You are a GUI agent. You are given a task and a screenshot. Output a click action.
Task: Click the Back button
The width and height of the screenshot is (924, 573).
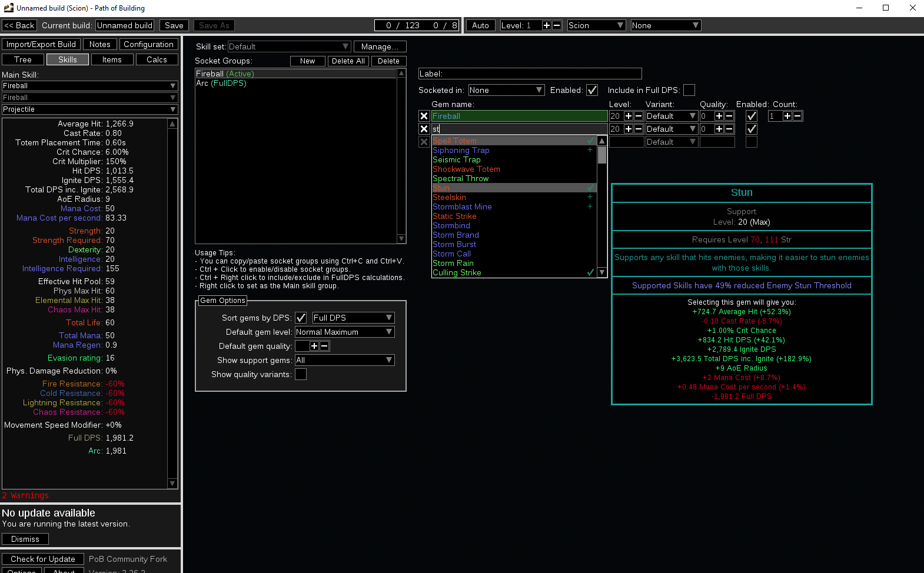tap(19, 25)
